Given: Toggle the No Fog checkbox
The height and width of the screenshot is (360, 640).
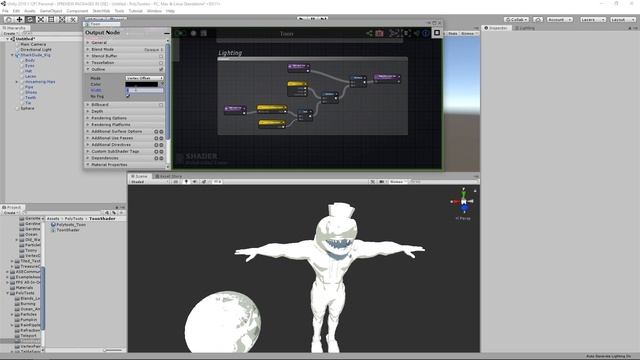Looking at the screenshot, I should 128,96.
